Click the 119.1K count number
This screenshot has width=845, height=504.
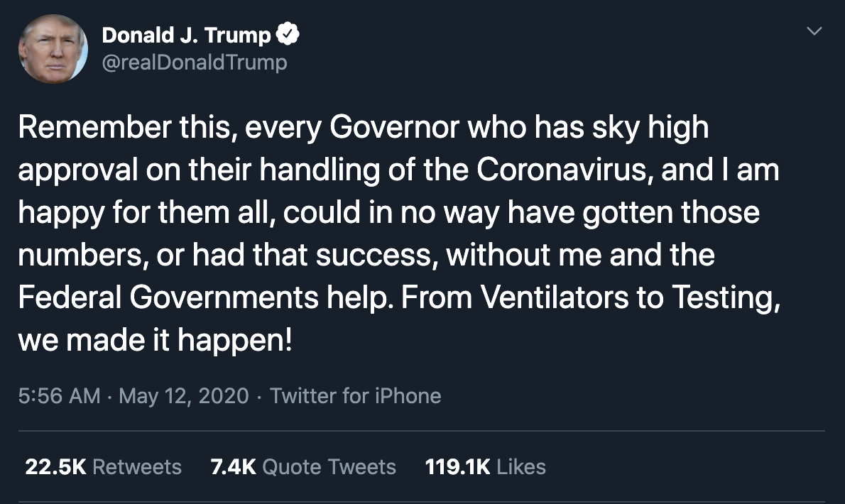[457, 467]
